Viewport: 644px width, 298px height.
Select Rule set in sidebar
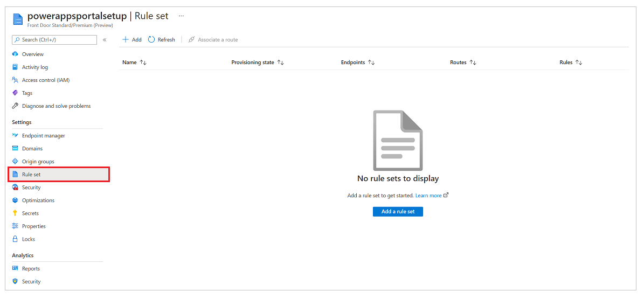coord(59,175)
